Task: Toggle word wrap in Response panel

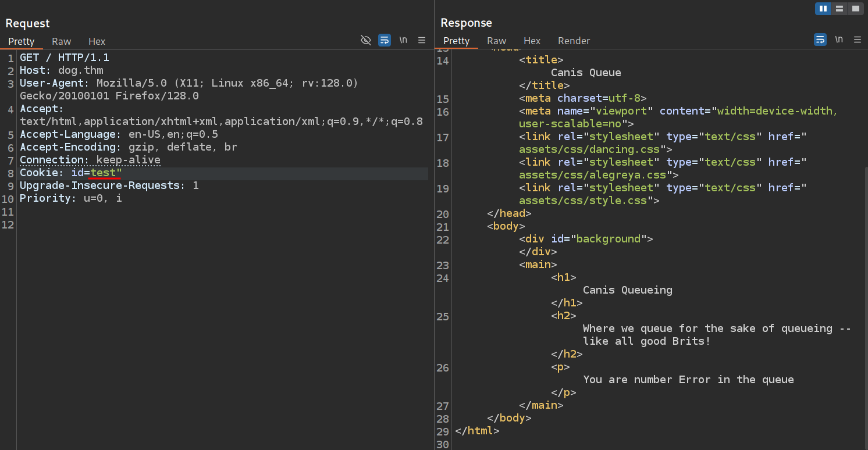Action: click(820, 40)
